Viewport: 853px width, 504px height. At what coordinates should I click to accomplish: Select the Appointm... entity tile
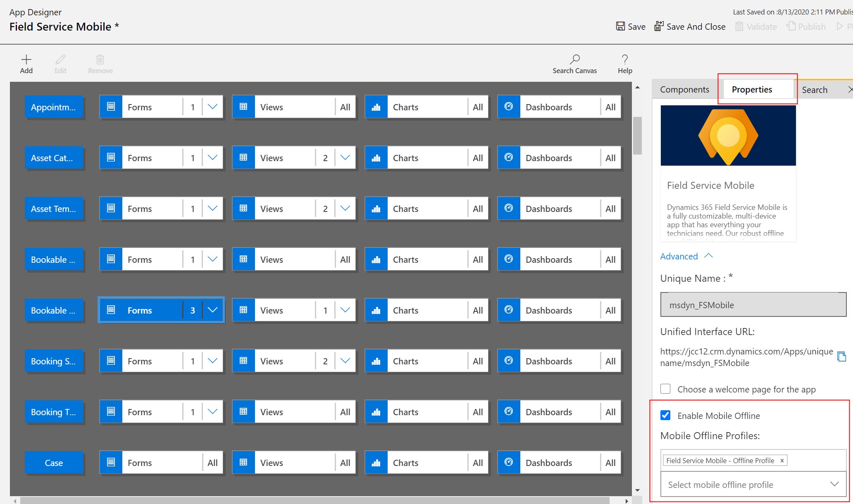tap(54, 107)
